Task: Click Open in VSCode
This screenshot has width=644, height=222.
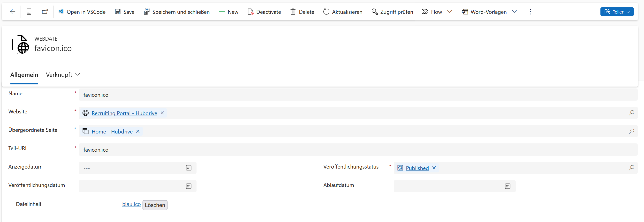Action: pyautogui.click(x=82, y=12)
